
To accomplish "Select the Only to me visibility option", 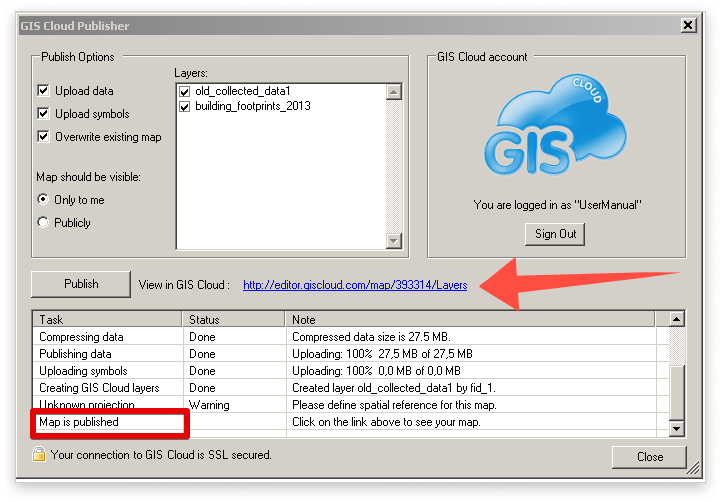I will click(43, 200).
